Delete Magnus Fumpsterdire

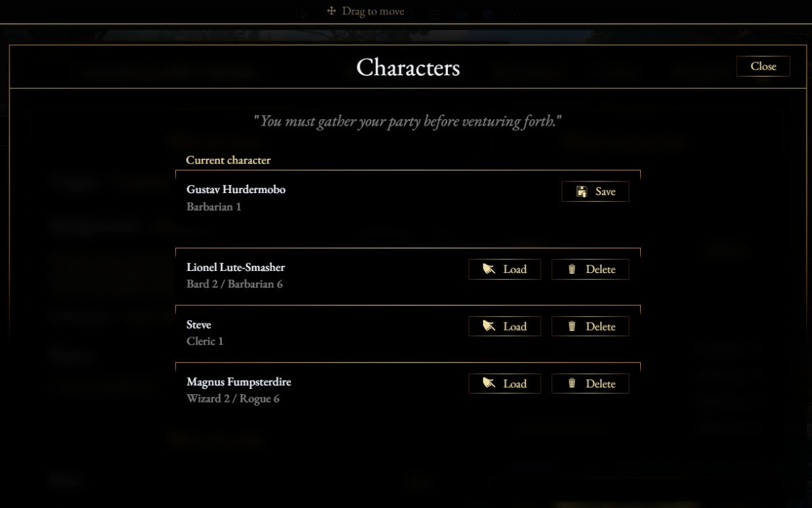click(590, 383)
